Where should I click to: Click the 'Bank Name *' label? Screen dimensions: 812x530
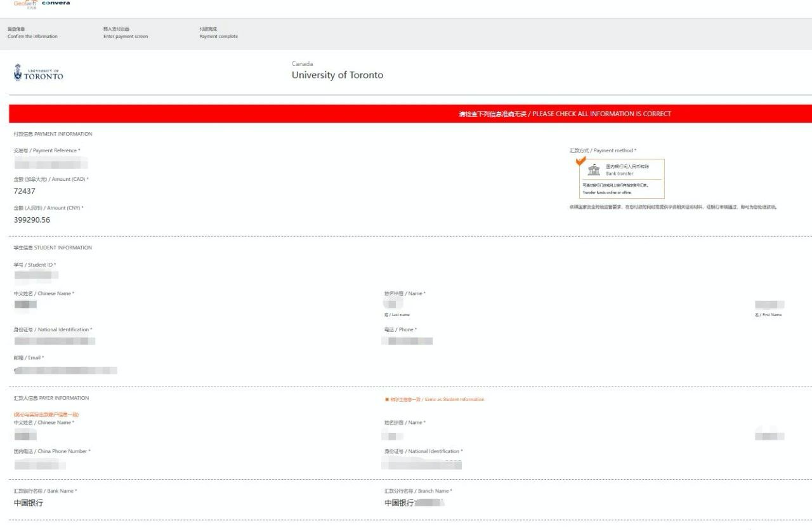point(45,491)
